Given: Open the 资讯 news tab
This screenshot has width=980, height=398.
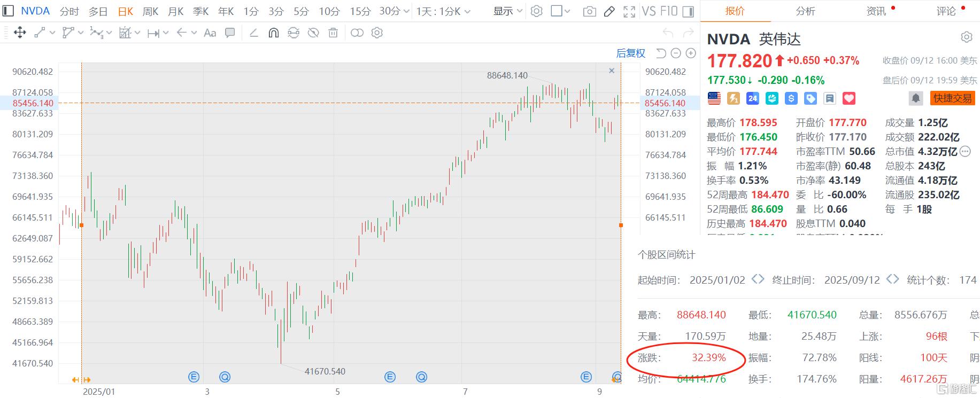Looking at the screenshot, I should tap(876, 11).
